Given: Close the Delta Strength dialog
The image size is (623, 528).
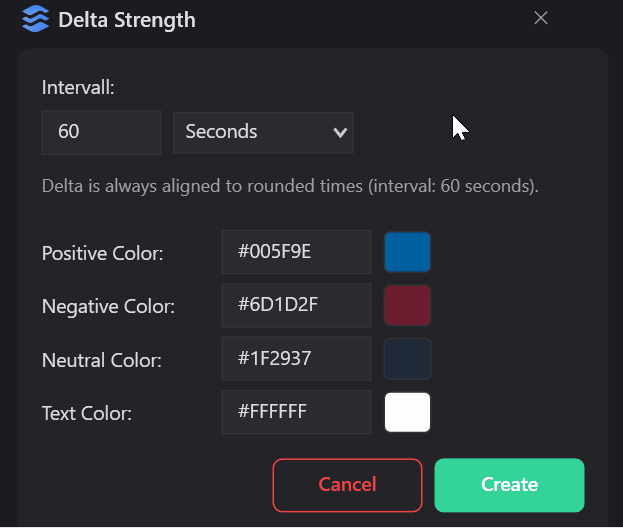Looking at the screenshot, I should coord(541,18).
